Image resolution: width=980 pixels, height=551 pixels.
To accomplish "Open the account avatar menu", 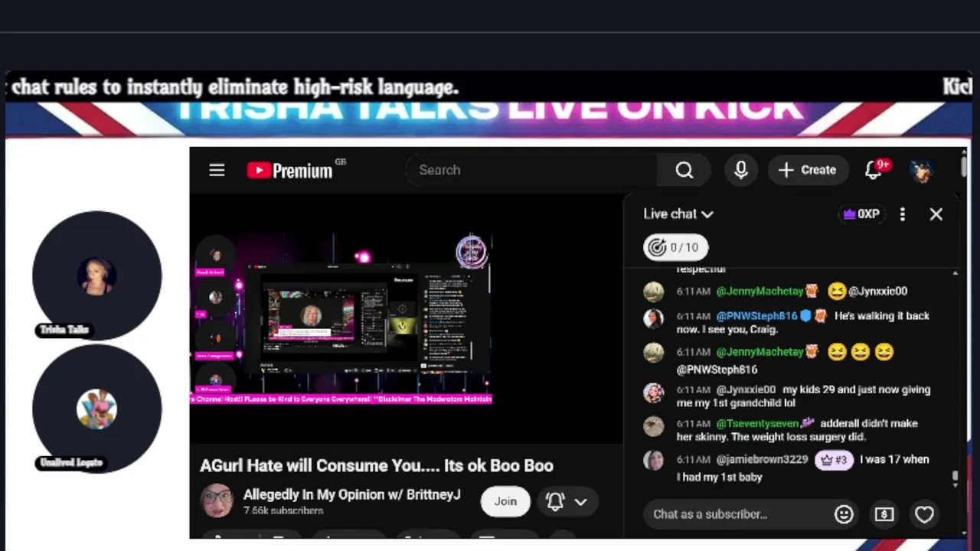I will point(922,170).
